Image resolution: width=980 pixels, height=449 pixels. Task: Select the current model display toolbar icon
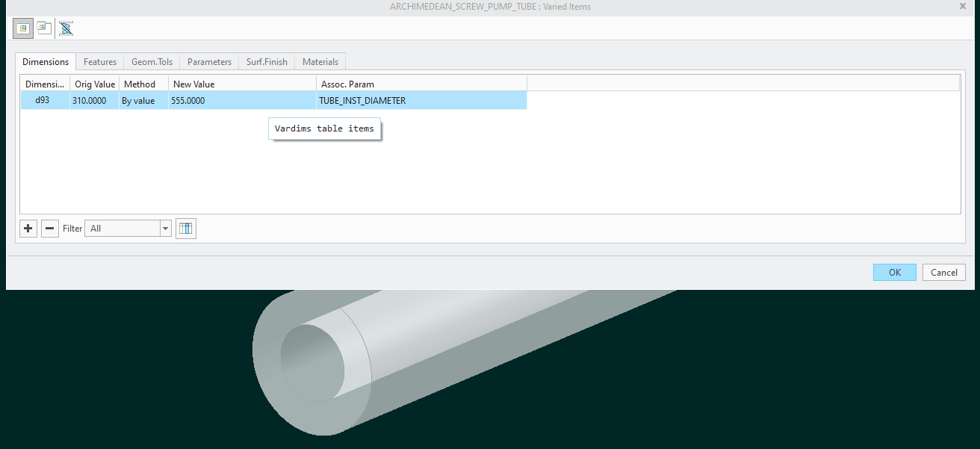22,28
